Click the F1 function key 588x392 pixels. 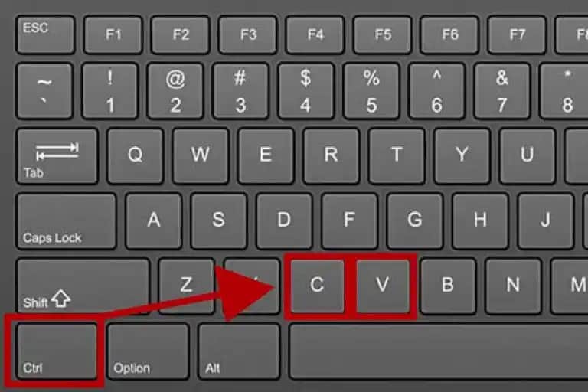(113, 35)
